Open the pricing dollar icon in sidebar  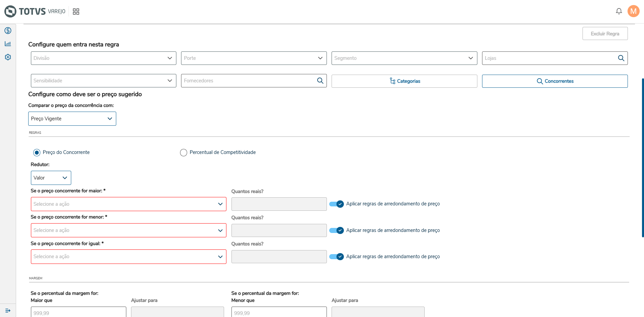point(8,31)
